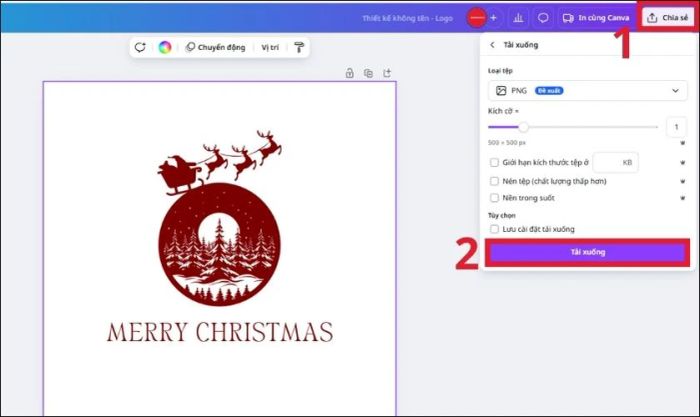700x417 pixels.
Task: Open the analytics bar chart icon
Action: coord(519,18)
